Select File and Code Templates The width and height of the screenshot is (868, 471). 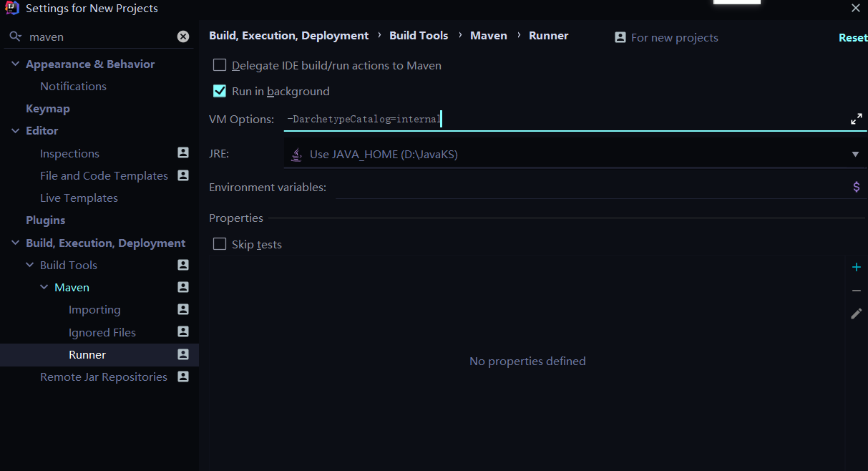tap(104, 175)
